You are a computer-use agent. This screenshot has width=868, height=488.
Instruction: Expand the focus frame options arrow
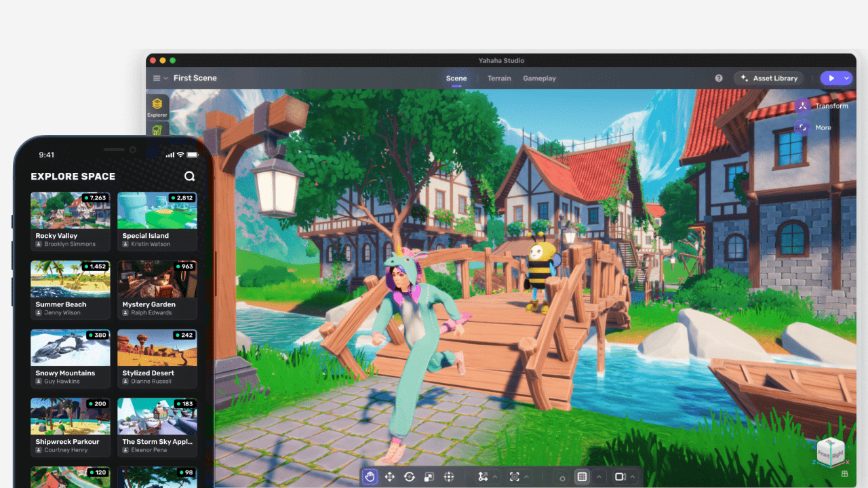tap(527, 476)
